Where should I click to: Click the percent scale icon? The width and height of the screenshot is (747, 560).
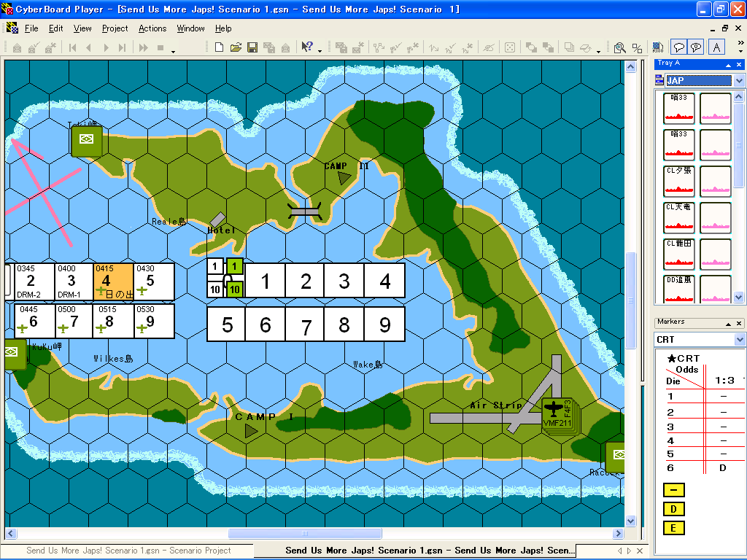(x=637, y=47)
